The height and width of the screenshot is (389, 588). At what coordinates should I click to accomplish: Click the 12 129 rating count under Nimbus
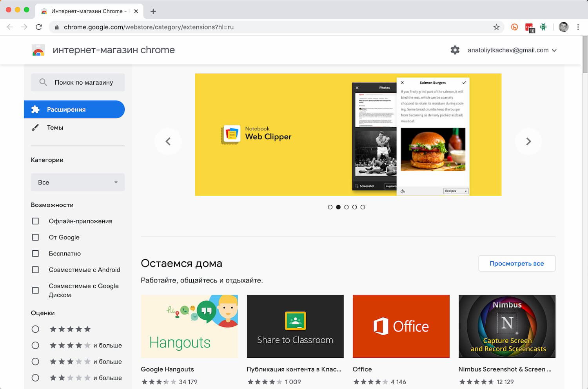pyautogui.click(x=505, y=382)
